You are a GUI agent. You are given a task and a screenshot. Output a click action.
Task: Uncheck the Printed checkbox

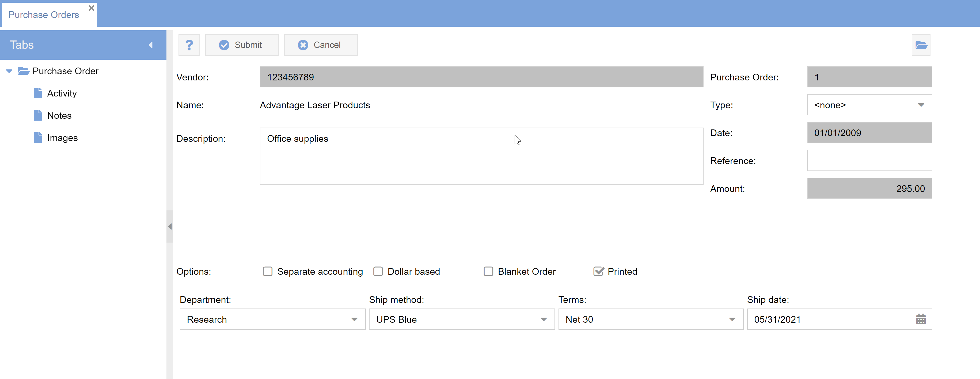click(x=598, y=272)
